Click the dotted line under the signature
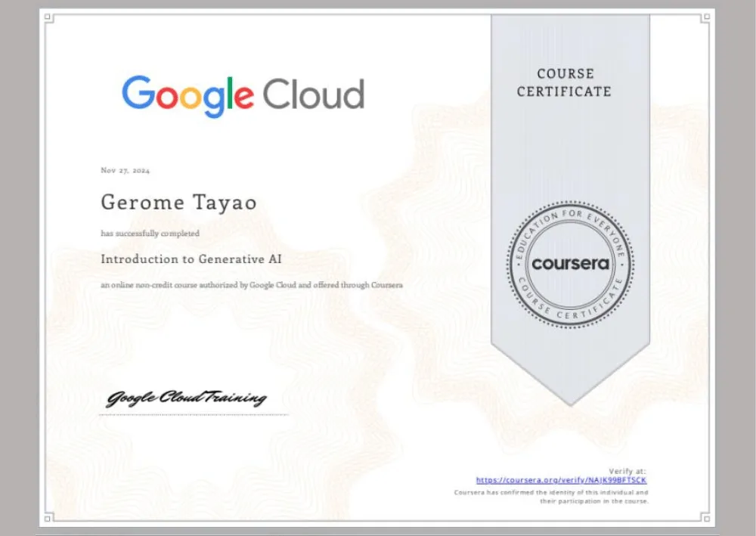The height and width of the screenshot is (536, 756). [195, 414]
